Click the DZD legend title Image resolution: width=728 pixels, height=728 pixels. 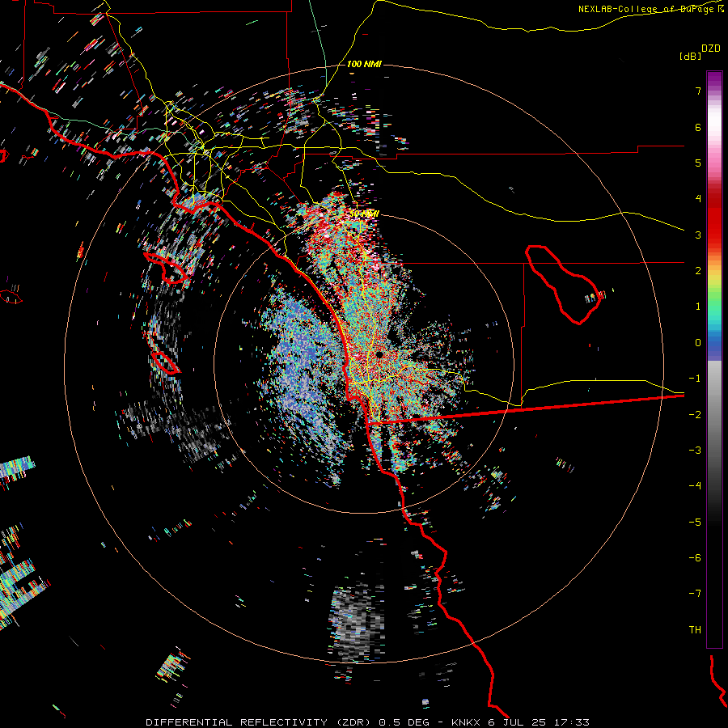pos(711,49)
